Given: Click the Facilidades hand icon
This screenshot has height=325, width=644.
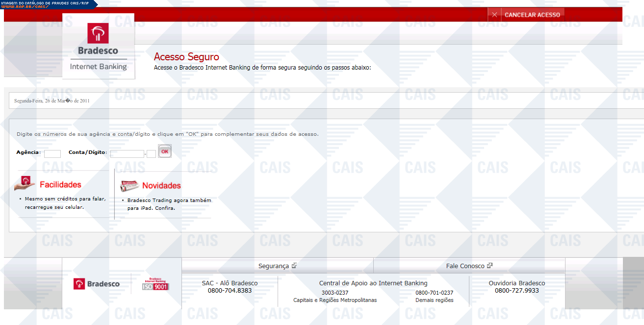Looking at the screenshot, I should pos(25,183).
